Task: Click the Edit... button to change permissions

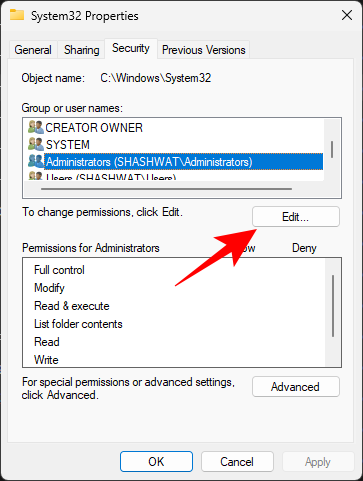Action: (x=296, y=217)
